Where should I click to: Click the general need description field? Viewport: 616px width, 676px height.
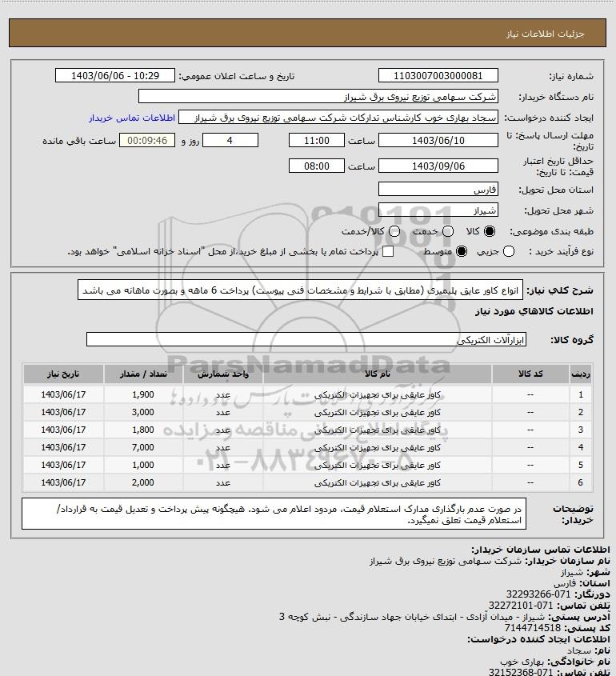pyautogui.click(x=300, y=290)
